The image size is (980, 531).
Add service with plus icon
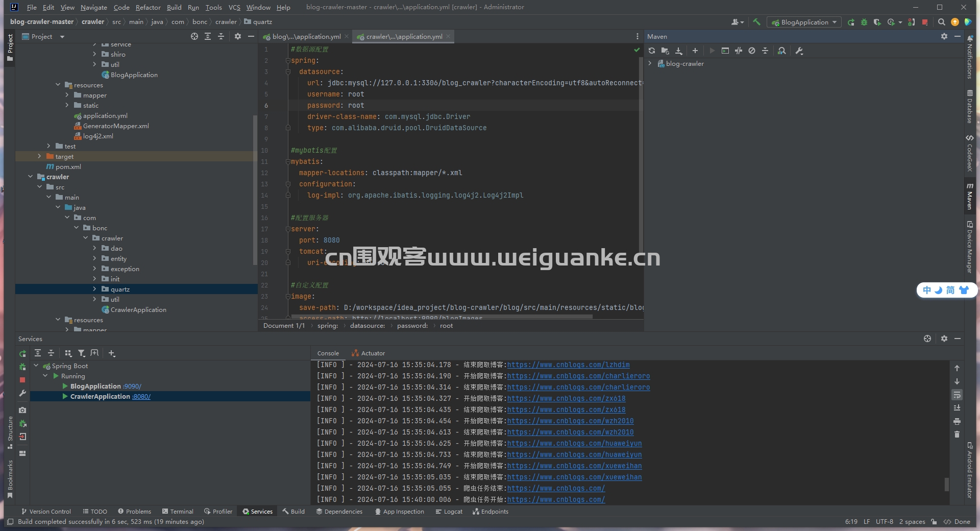112,353
